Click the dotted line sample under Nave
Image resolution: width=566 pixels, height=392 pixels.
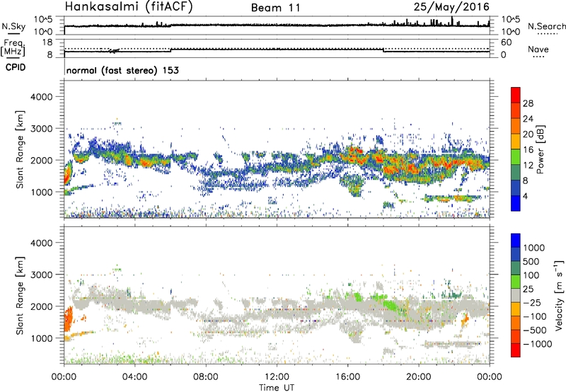click(538, 57)
